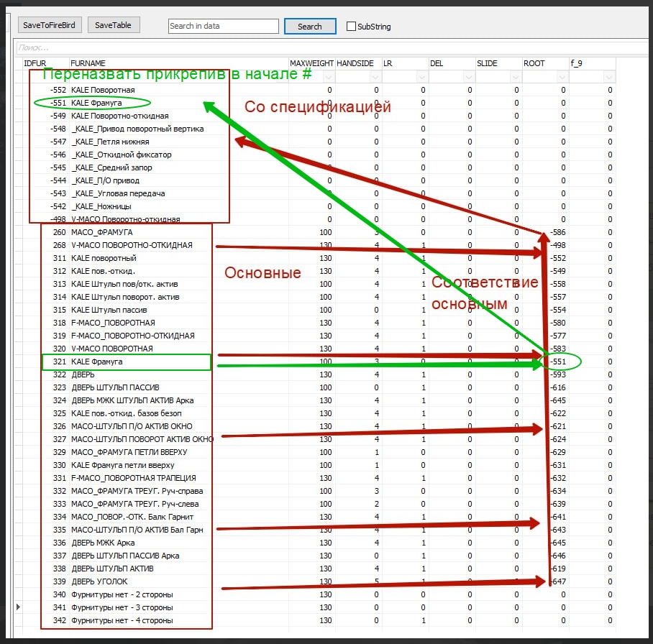Focus the 'Search in data' input field
Image resolution: width=653 pixels, height=644 pixels.
coord(223,27)
